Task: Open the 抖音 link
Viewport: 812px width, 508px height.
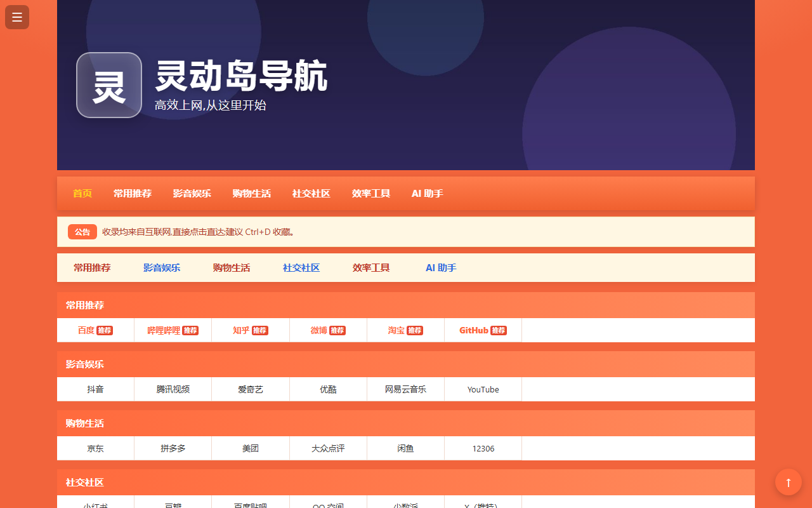Action: click(96, 389)
